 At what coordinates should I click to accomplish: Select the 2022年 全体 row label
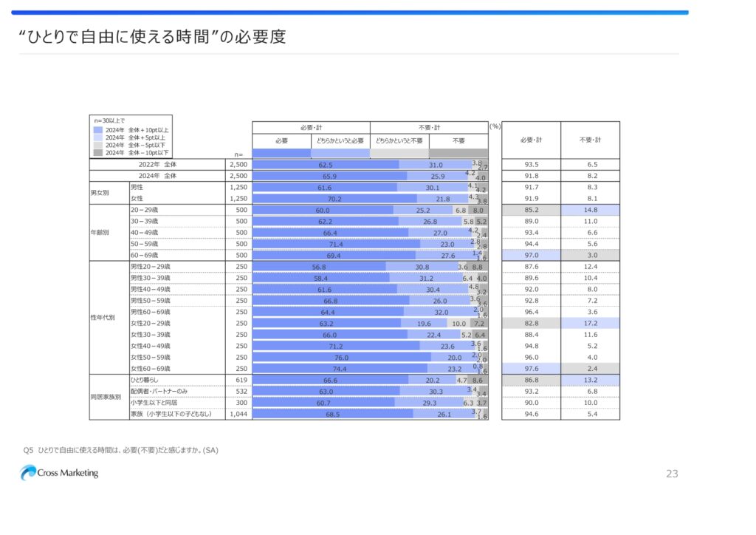pyautogui.click(x=158, y=165)
